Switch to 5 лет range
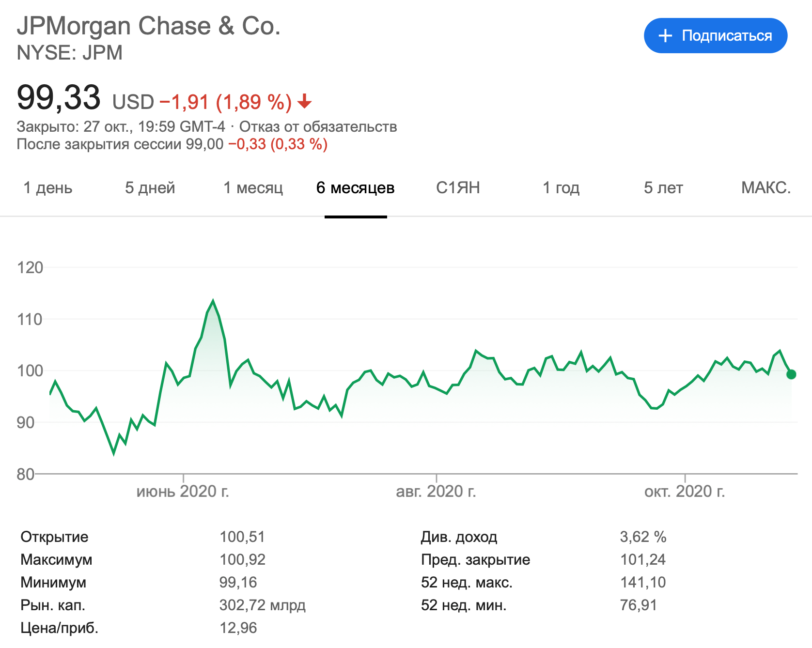This screenshot has height=648, width=812. pyautogui.click(x=663, y=188)
